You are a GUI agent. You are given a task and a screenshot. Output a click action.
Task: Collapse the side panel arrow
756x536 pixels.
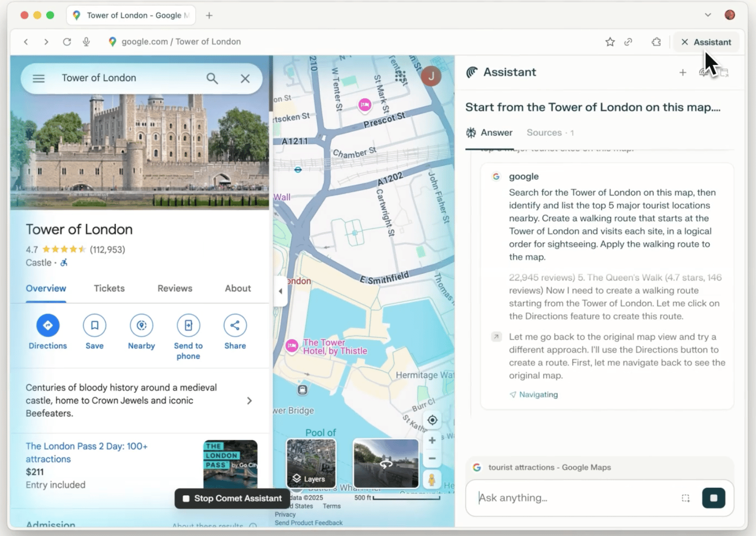click(x=281, y=291)
